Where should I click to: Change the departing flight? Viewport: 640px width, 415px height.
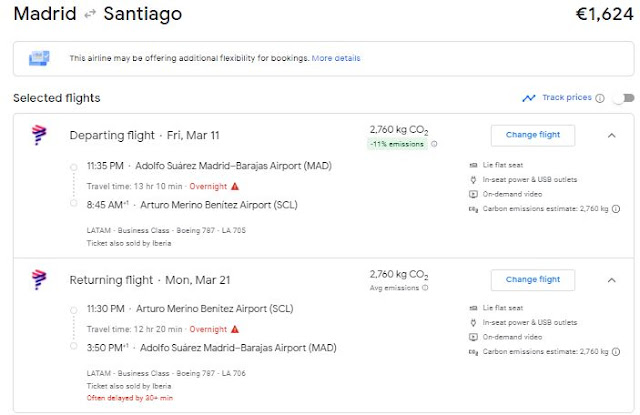click(533, 135)
